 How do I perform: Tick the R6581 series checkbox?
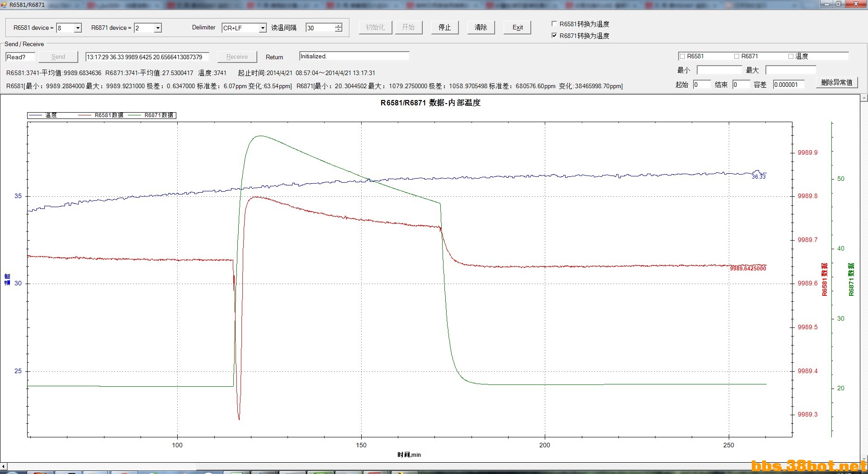pyautogui.click(x=683, y=57)
